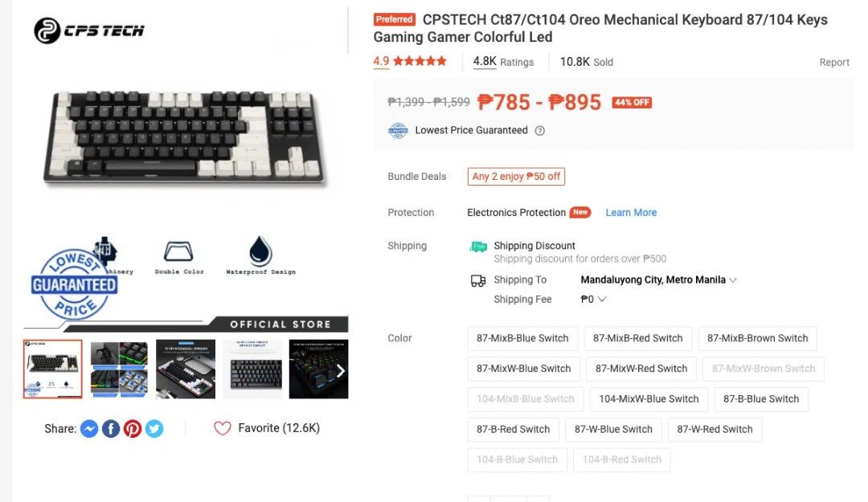
Task: Share the product via Facebook icon
Action: [x=111, y=428]
